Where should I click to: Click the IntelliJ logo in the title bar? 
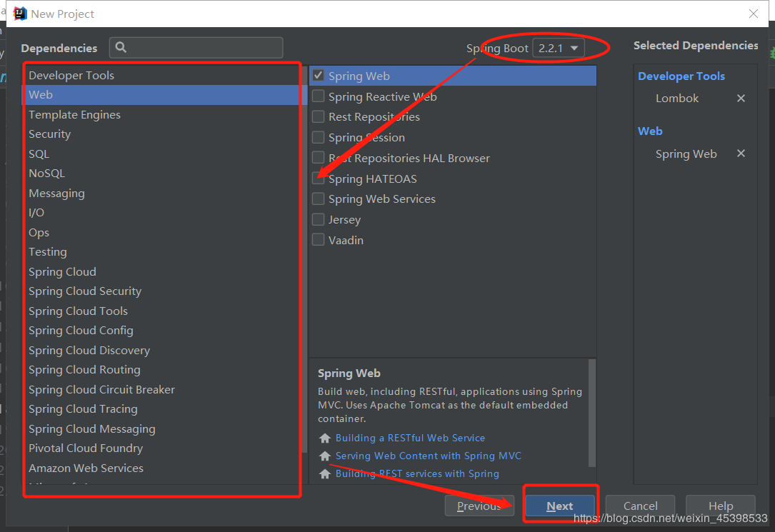pos(19,14)
